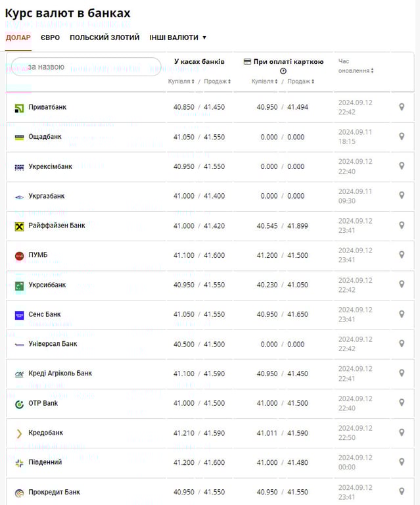The image size is (420, 505).
Task: Sort by cash Купівля rate
Action: tap(181, 82)
